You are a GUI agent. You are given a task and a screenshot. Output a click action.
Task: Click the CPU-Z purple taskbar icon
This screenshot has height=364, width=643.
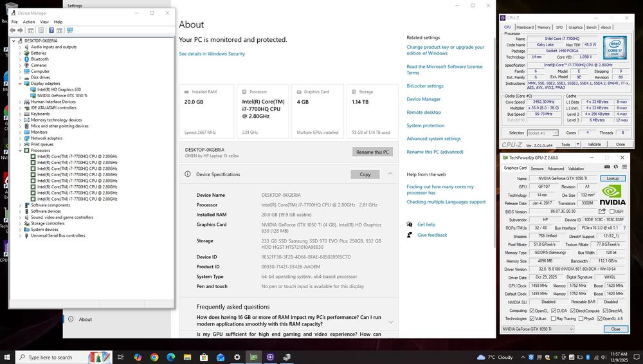point(270,358)
